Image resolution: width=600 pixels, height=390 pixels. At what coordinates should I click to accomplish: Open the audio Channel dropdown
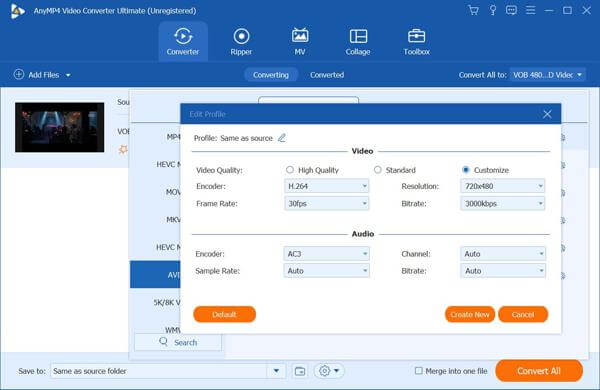click(x=503, y=254)
